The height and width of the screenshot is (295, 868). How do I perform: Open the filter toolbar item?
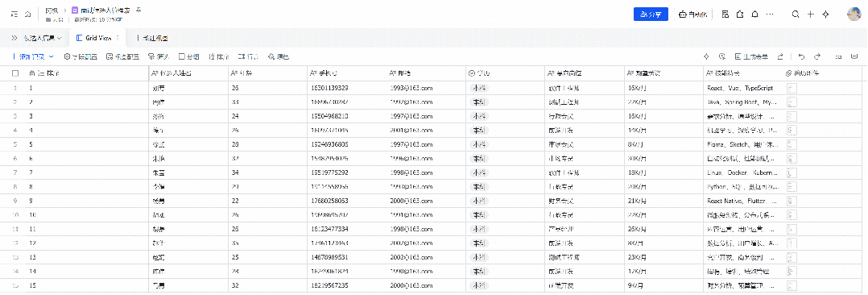tap(159, 56)
